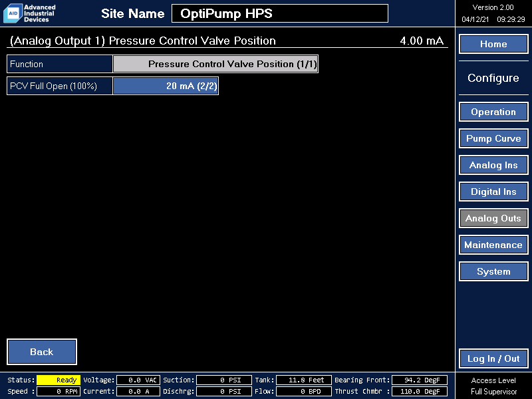Open the Maintenance page
This screenshot has height=399, width=532.
click(x=493, y=245)
